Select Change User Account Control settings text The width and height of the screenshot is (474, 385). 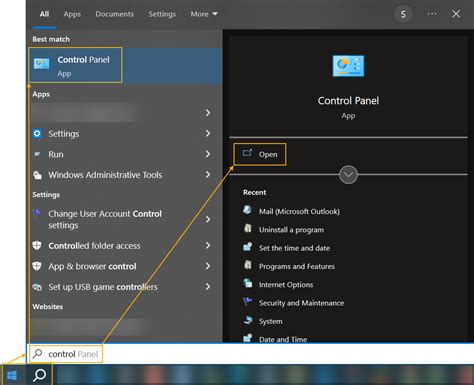(x=105, y=219)
